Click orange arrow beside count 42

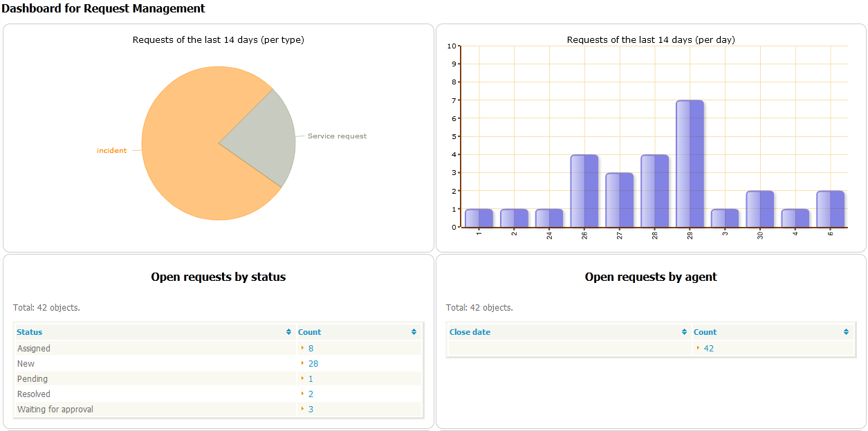[x=698, y=348]
